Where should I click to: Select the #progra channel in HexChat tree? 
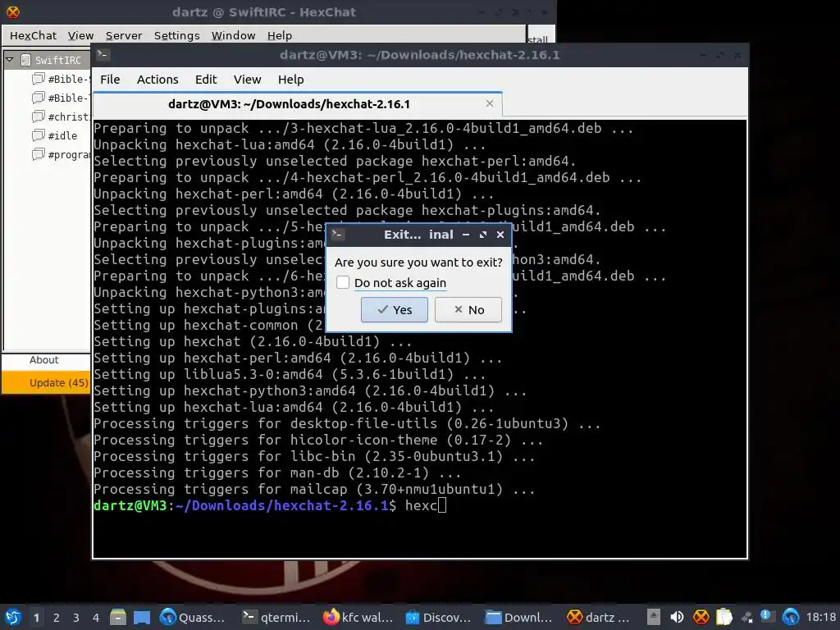click(x=61, y=155)
